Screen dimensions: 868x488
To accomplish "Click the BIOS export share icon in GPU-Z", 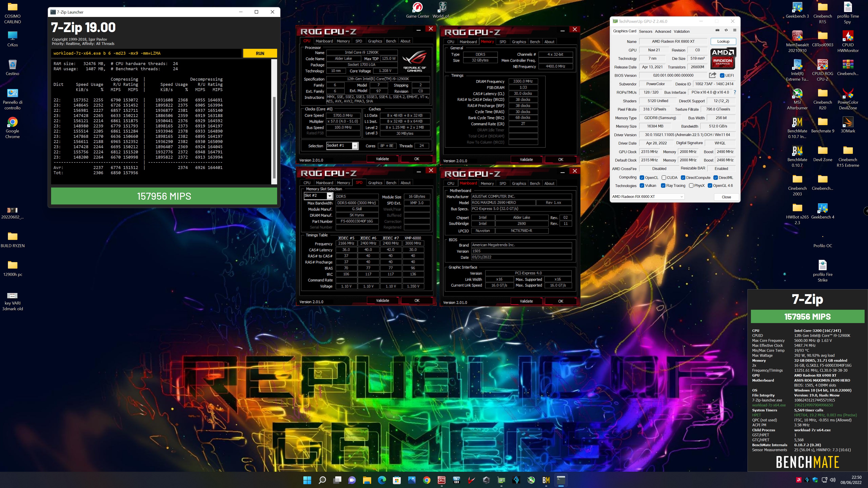I will 712,75.
